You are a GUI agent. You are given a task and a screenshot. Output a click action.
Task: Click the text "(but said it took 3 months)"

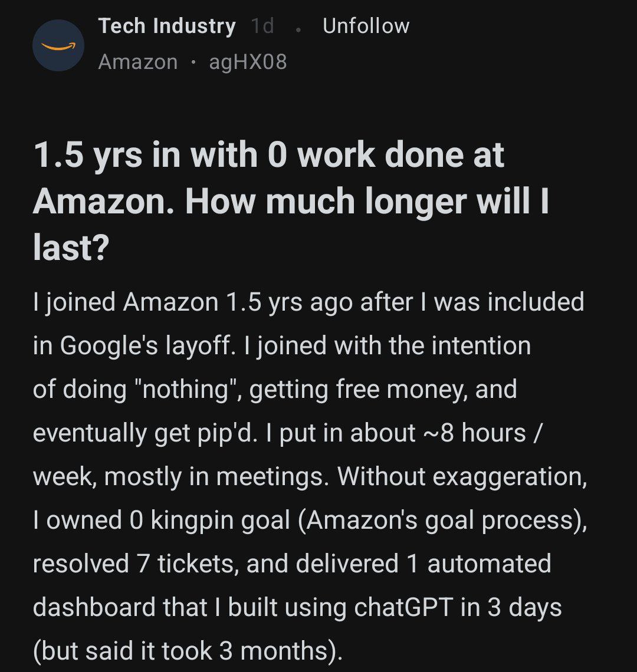[x=187, y=651]
